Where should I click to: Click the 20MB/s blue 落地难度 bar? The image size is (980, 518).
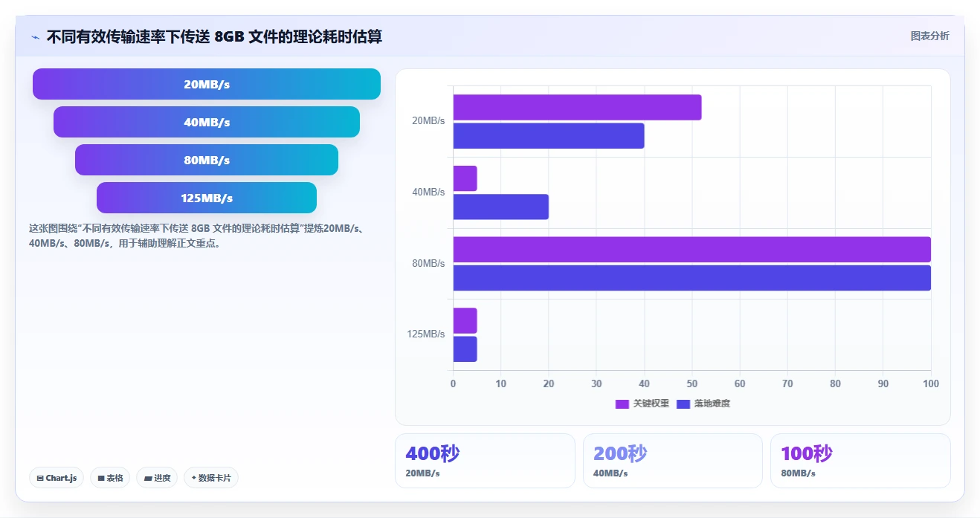coord(549,135)
